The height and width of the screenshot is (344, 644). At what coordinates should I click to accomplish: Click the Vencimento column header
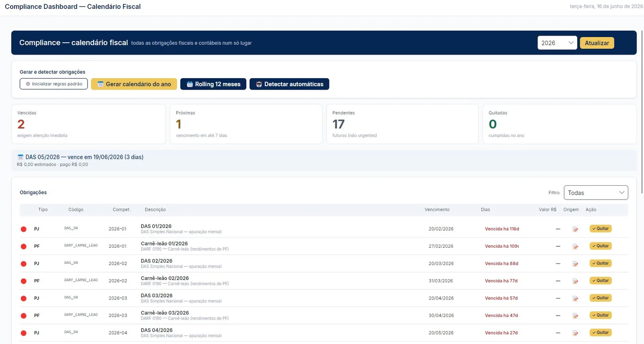tap(437, 209)
